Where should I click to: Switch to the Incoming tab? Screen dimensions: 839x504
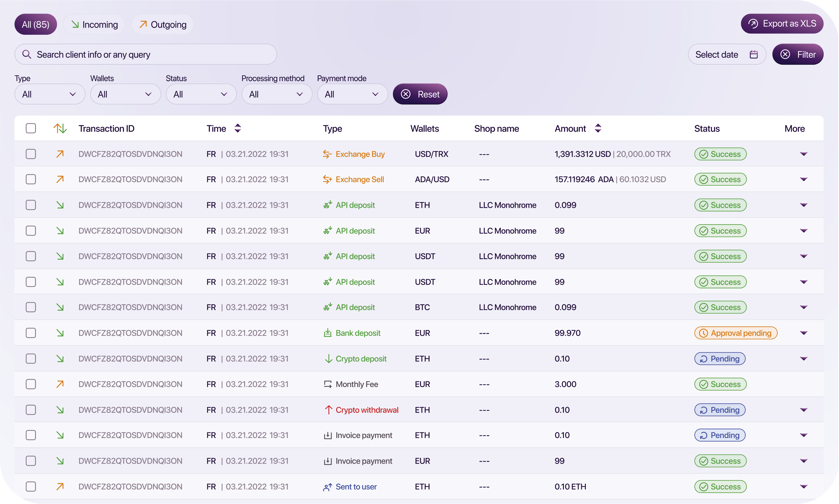tap(94, 24)
